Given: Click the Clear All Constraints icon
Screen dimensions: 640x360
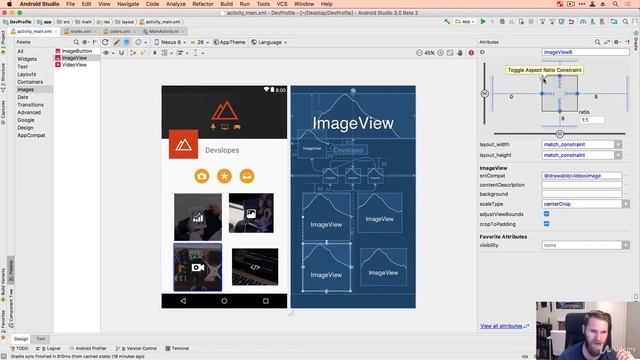Looking at the screenshot, I should (133, 53).
